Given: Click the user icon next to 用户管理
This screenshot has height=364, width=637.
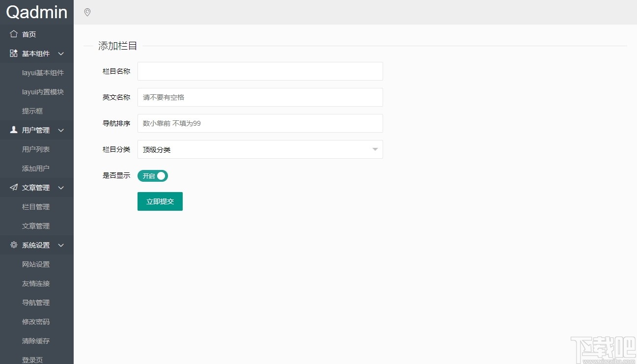Looking at the screenshot, I should (x=13, y=130).
